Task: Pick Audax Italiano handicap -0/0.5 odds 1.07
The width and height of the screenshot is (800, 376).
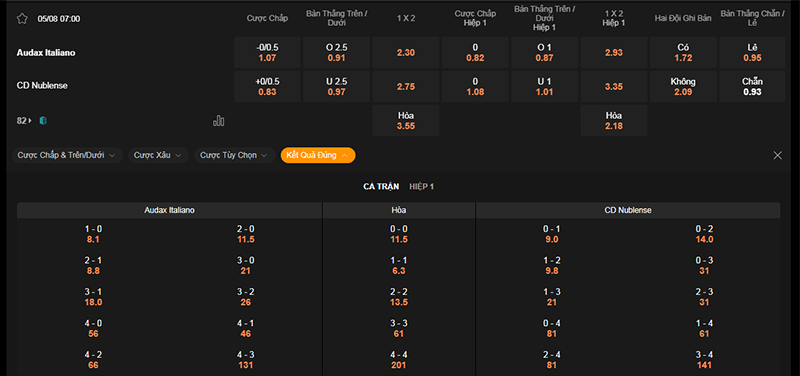Action: (267, 53)
